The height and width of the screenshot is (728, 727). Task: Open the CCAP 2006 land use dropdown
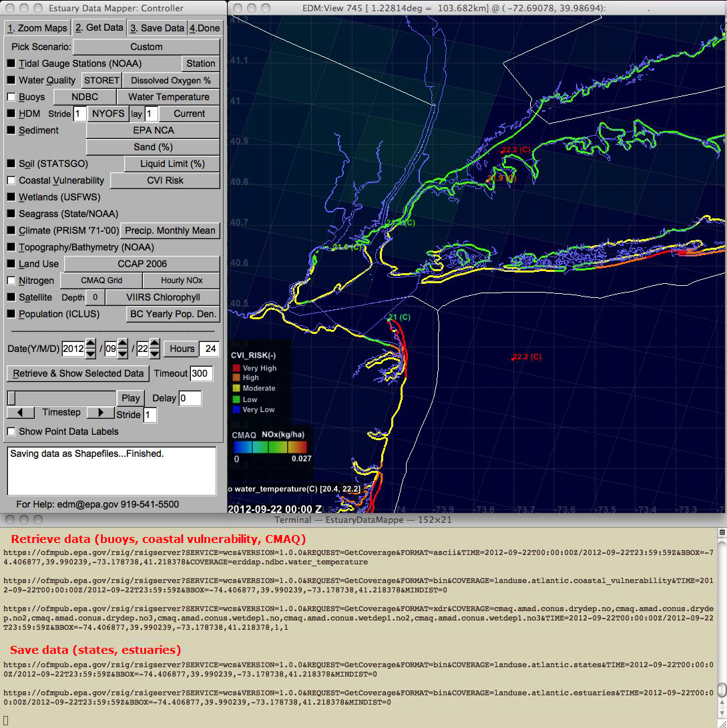142,264
